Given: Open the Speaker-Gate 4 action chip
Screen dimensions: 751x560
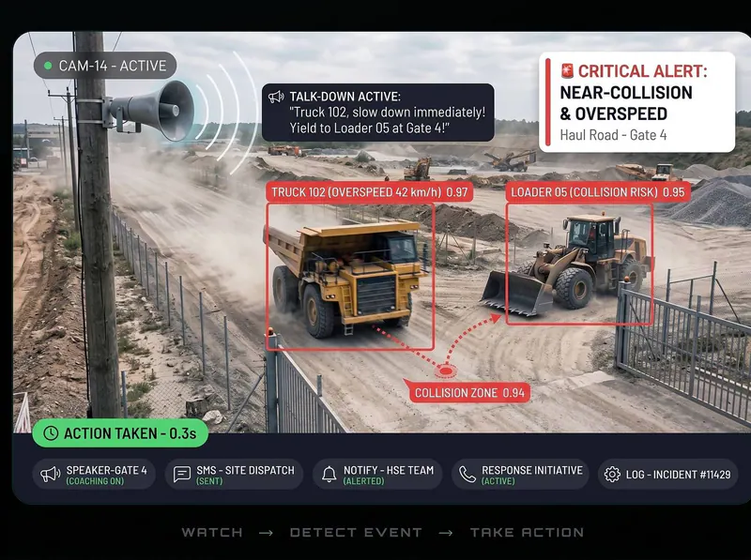Looking at the screenshot, I should (x=94, y=475).
